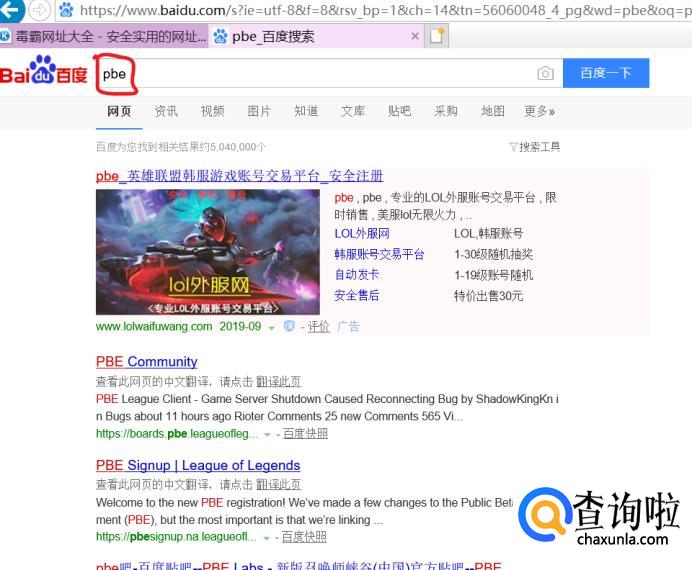Open the 采购 tab
Image resolution: width=692 pixels, height=570 pixels.
pyautogui.click(x=446, y=111)
